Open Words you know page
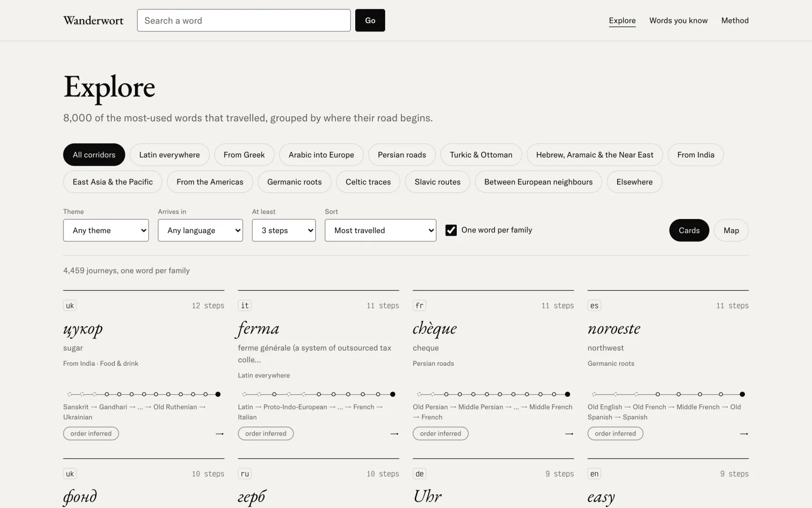Viewport: 812px width, 508px height. [x=679, y=20]
